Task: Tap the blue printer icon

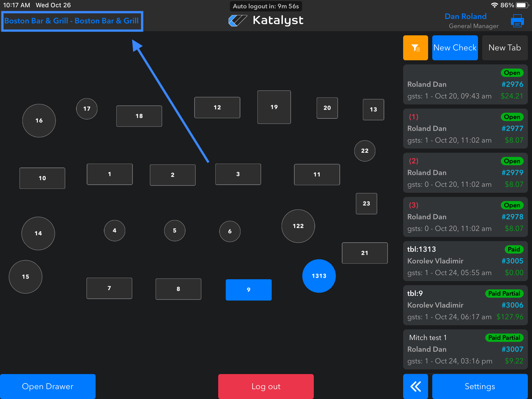Action: tap(517, 21)
